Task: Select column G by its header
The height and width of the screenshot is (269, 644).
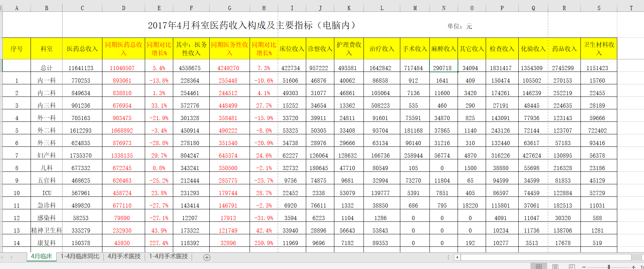Action: (x=229, y=8)
